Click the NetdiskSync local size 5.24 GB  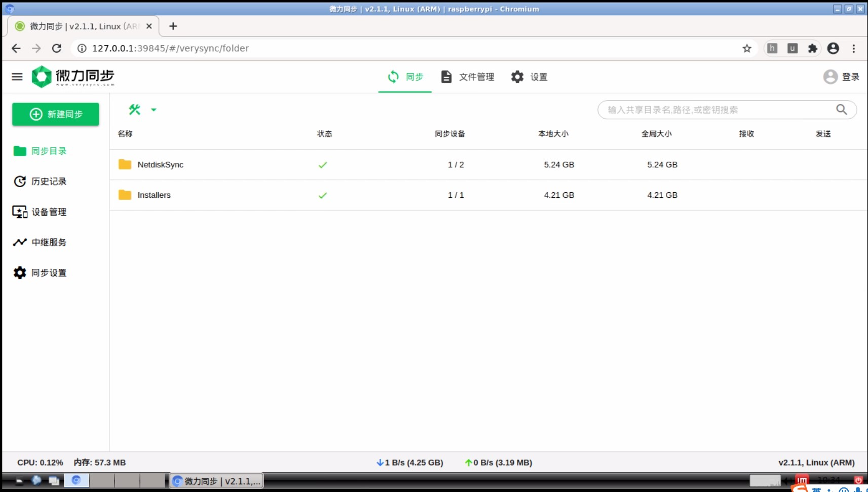click(x=559, y=164)
